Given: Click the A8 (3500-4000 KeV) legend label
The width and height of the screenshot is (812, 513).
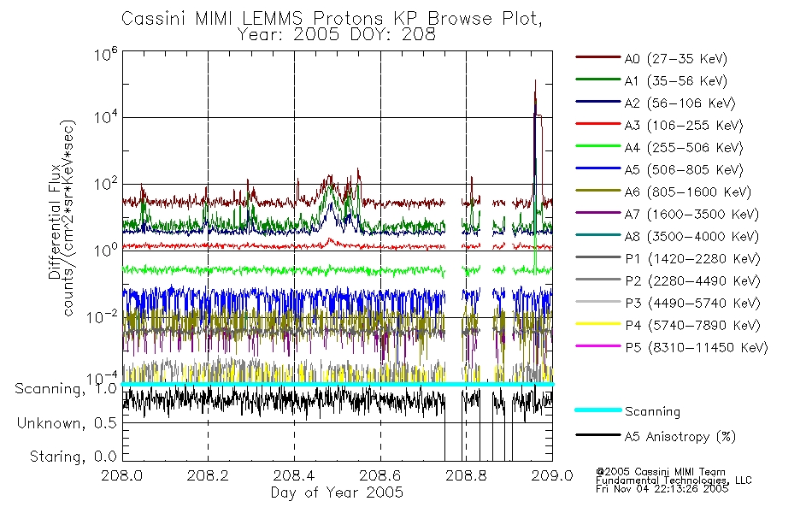Looking at the screenshot, I should [691, 236].
